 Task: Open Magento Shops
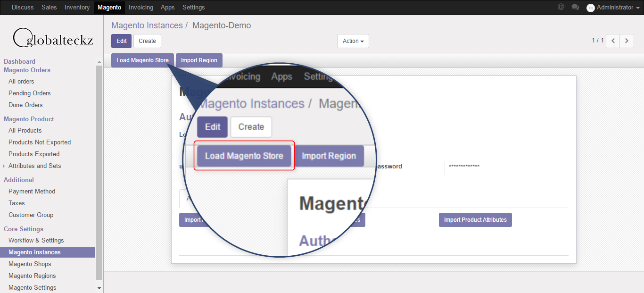[x=30, y=264]
